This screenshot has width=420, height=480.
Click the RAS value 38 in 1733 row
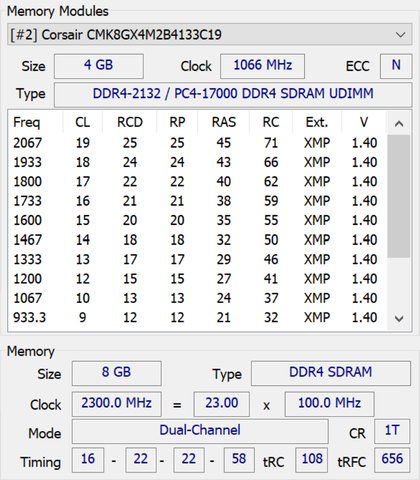(224, 201)
